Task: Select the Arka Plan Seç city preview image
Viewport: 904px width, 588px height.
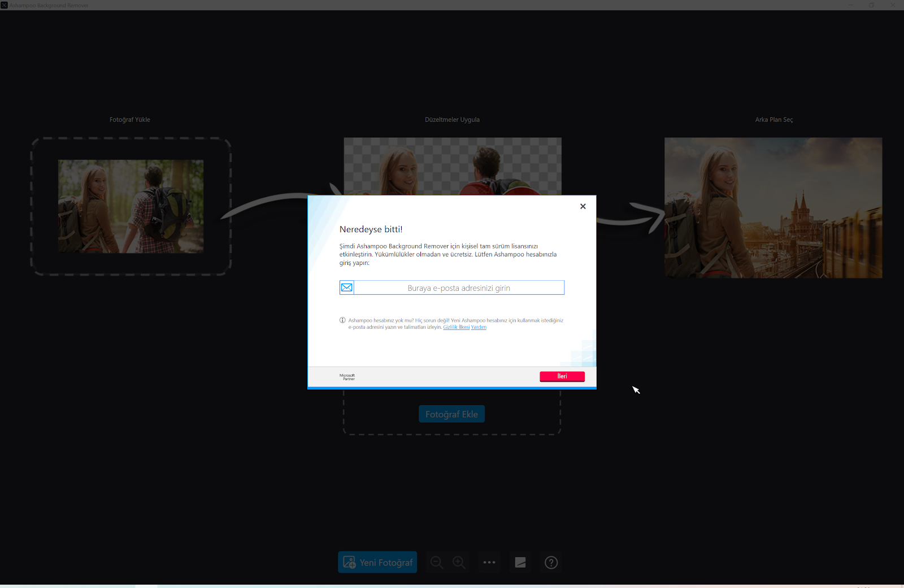Action: pos(773,208)
